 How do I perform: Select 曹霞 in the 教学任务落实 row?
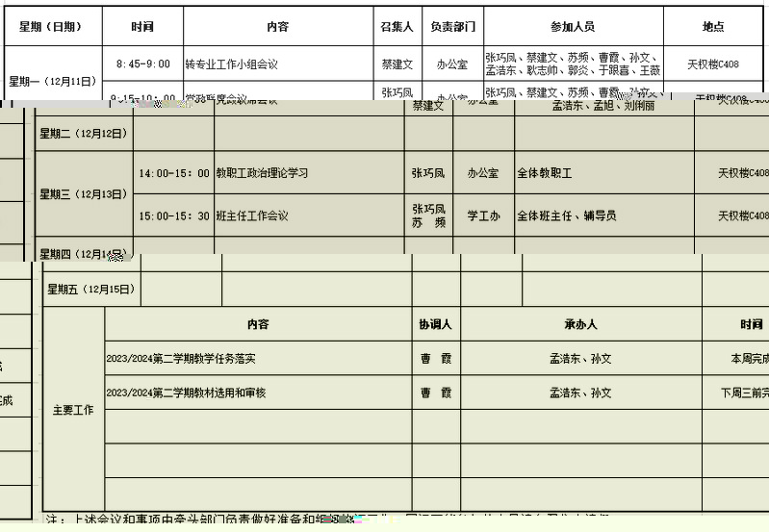[435, 359]
